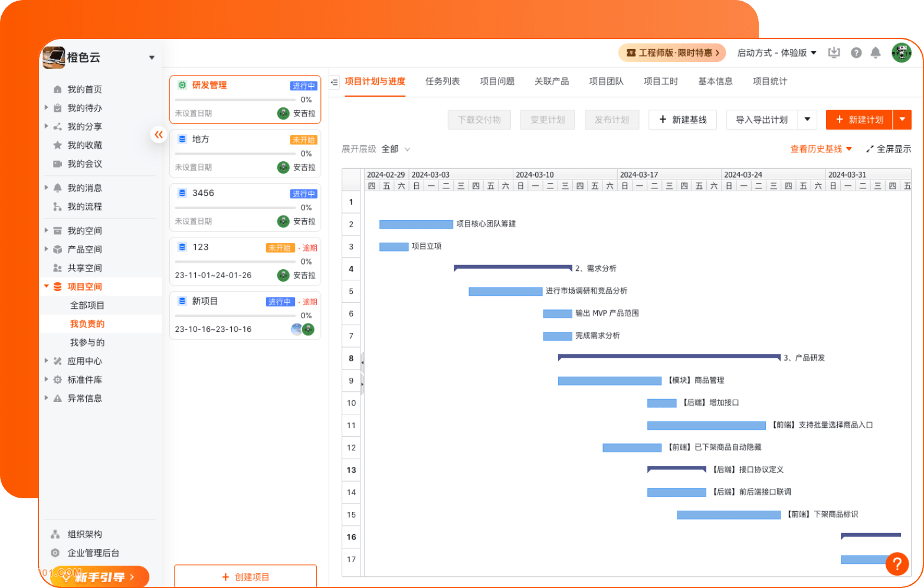Collapse sidebar with double-chevron button
924x588 pixels.
159,135
